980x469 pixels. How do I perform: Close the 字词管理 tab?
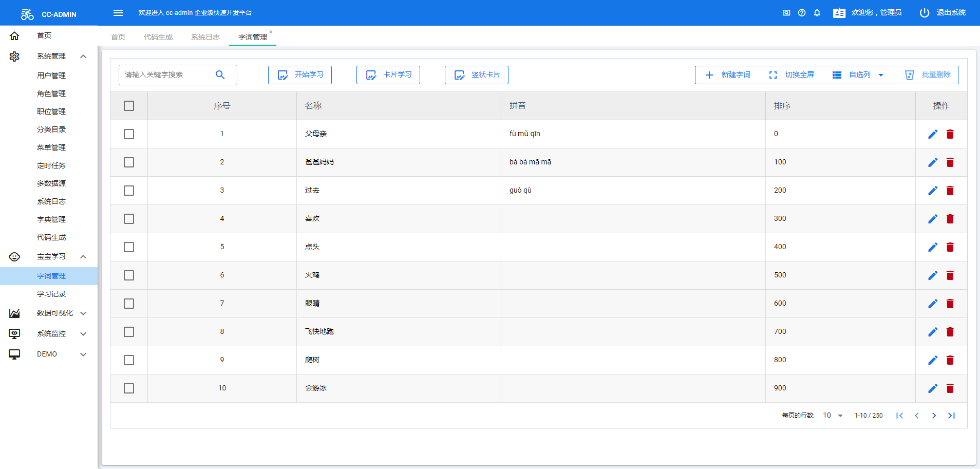coord(271,32)
